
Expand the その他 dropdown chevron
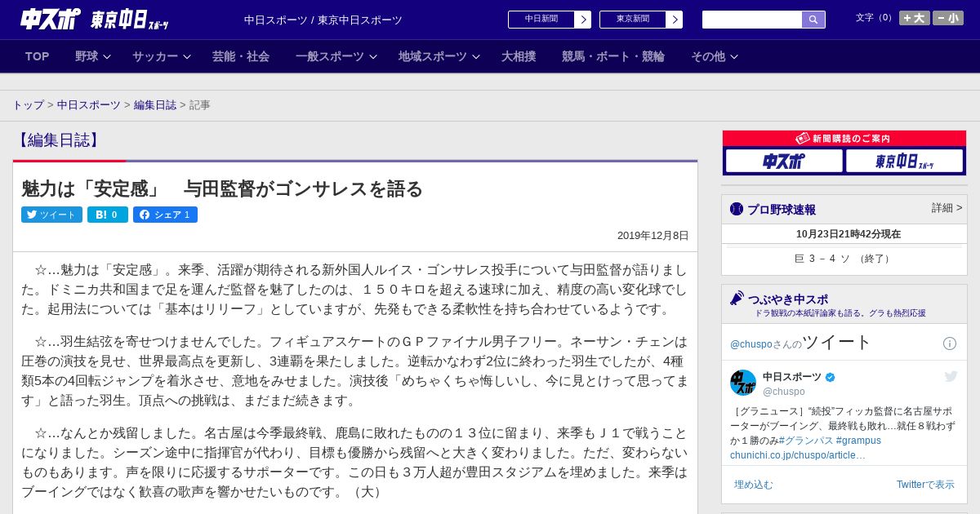click(x=734, y=56)
